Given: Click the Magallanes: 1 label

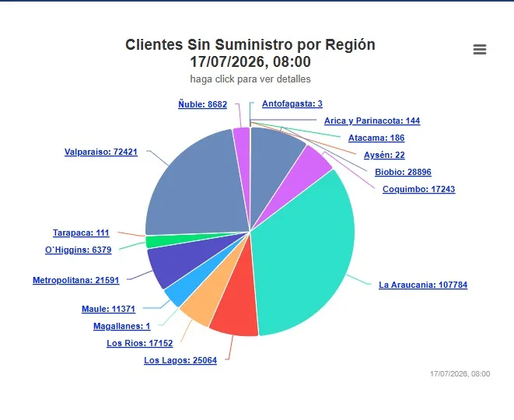Looking at the screenshot, I should (121, 326).
